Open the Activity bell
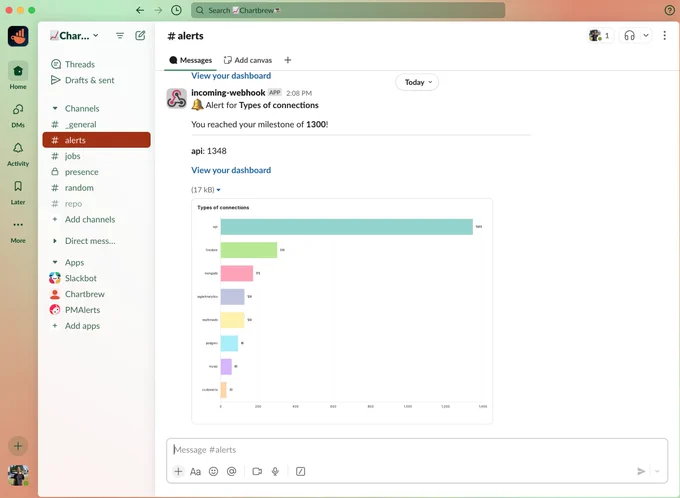 pos(18,153)
